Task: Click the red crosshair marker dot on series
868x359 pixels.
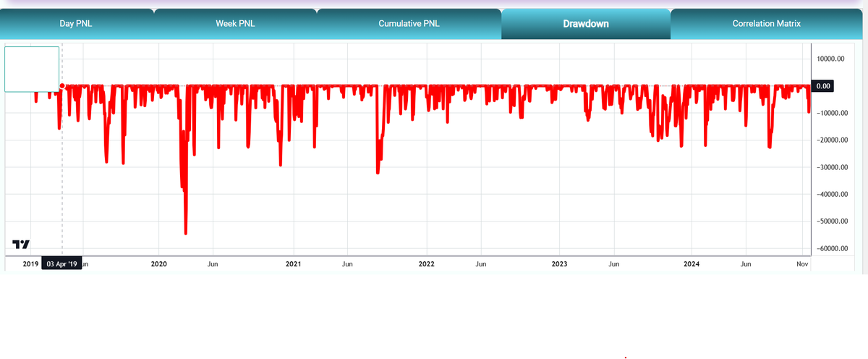Action: point(62,86)
